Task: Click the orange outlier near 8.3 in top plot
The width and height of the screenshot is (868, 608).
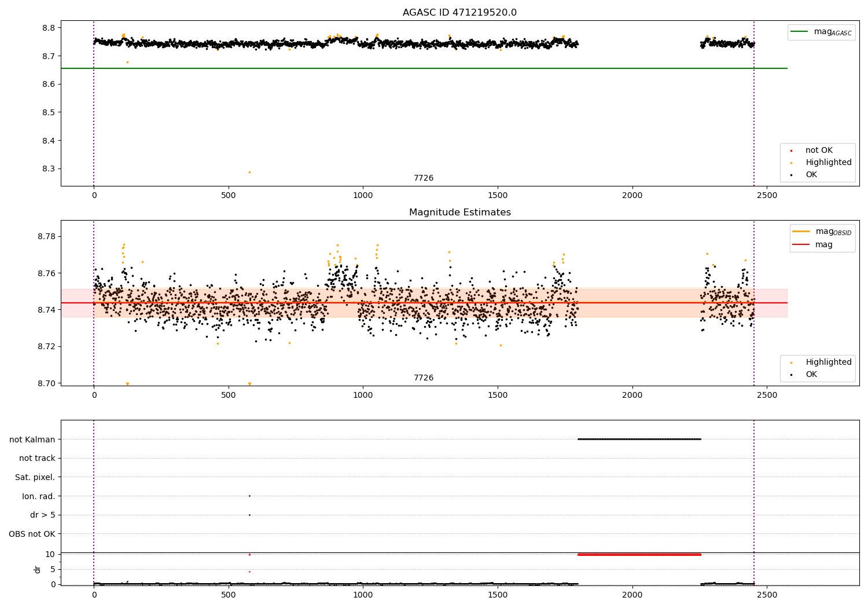Action: 249,172
